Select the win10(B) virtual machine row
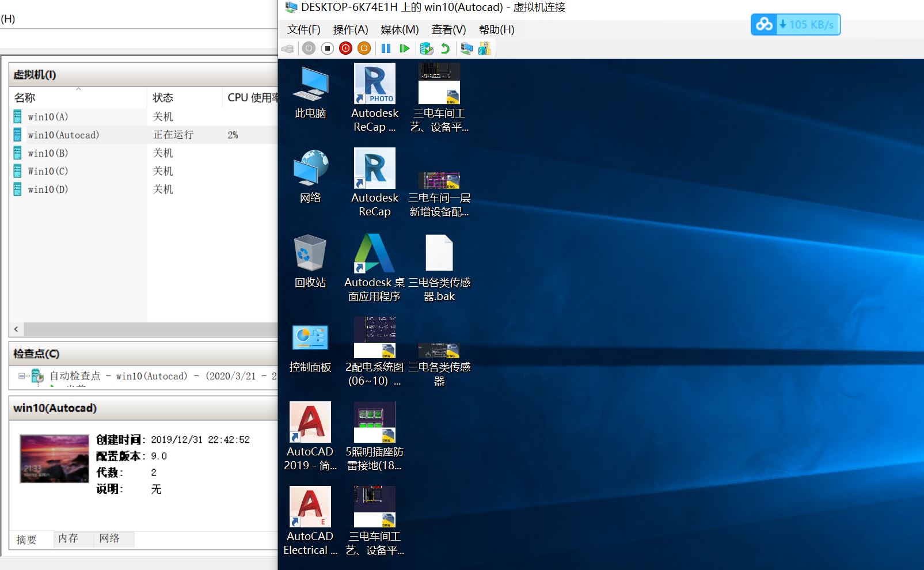 [x=48, y=153]
